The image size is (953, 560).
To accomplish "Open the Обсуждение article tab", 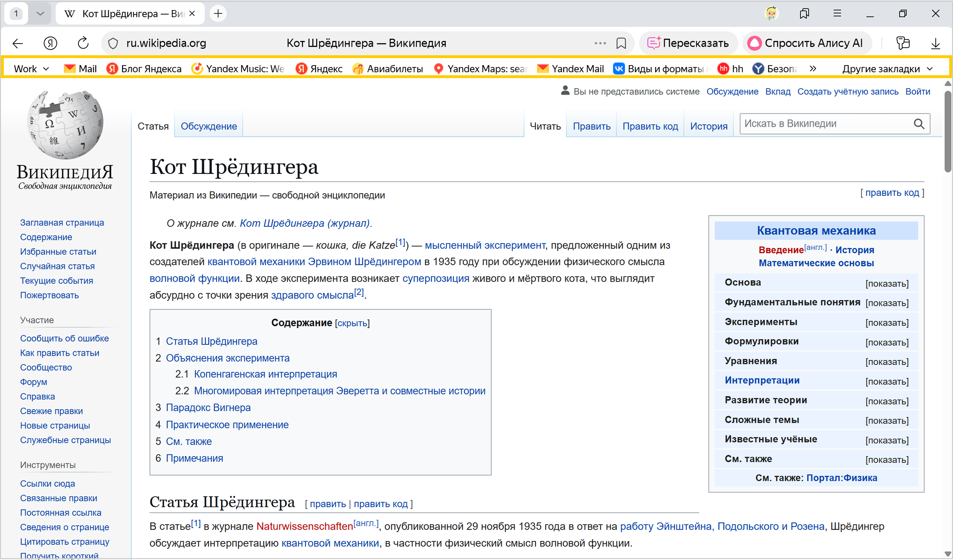I will (x=209, y=126).
